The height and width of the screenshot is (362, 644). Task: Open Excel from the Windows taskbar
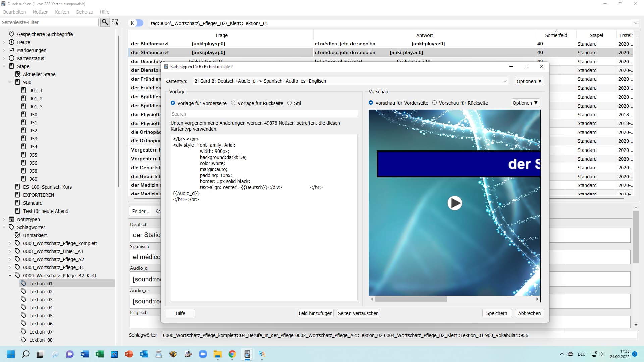(x=99, y=354)
